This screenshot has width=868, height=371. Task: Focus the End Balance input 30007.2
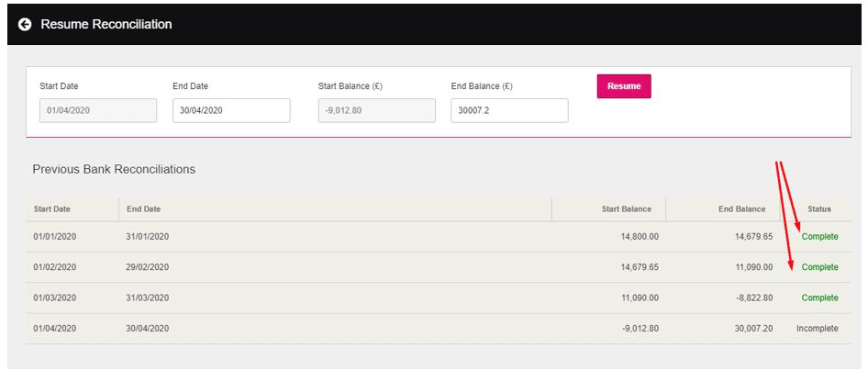[x=508, y=110]
